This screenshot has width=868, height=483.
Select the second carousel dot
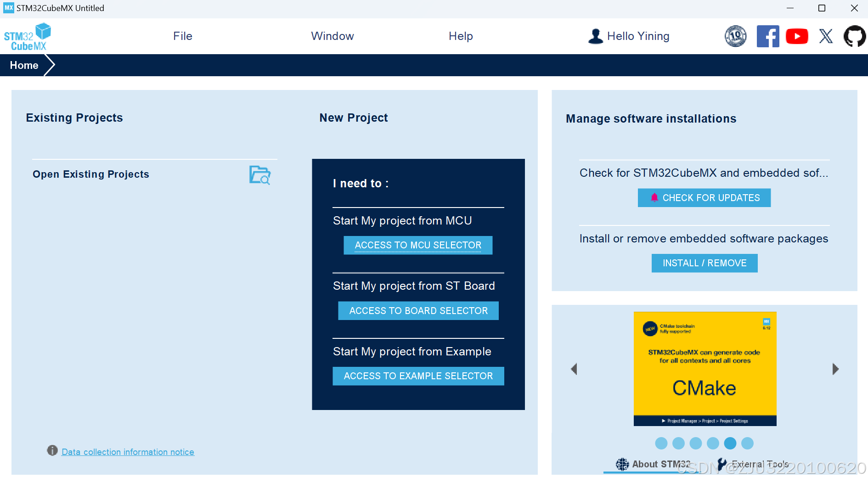678,443
